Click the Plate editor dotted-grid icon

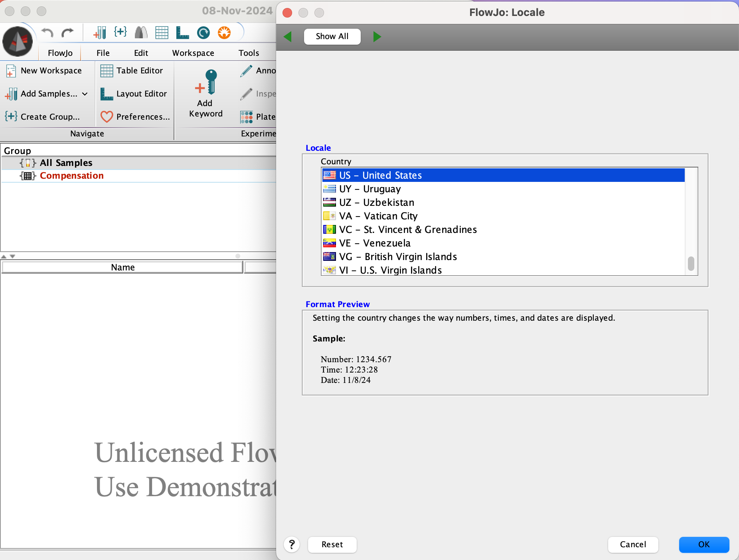coord(247,116)
